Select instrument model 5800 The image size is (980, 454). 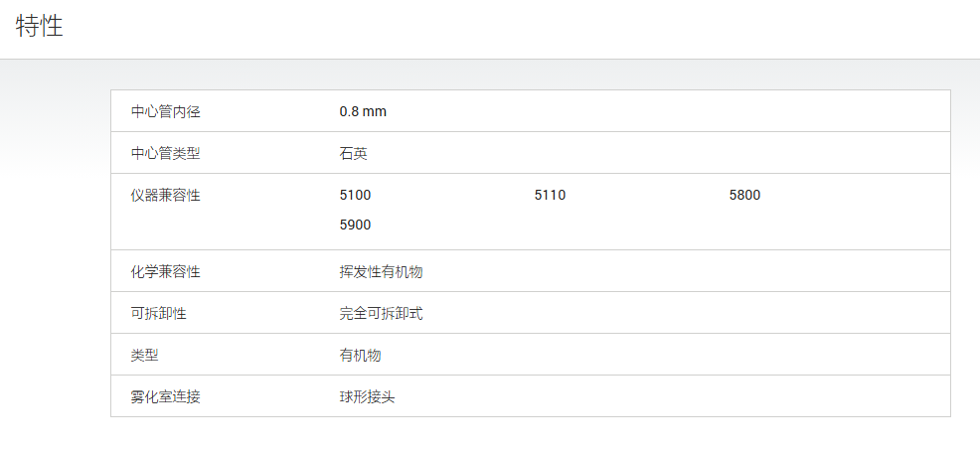[745, 196]
